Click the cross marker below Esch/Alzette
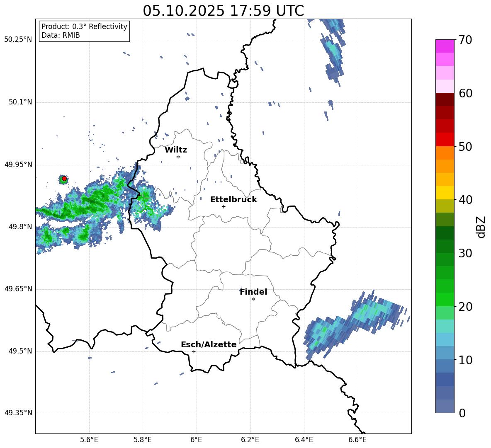 click(194, 351)
